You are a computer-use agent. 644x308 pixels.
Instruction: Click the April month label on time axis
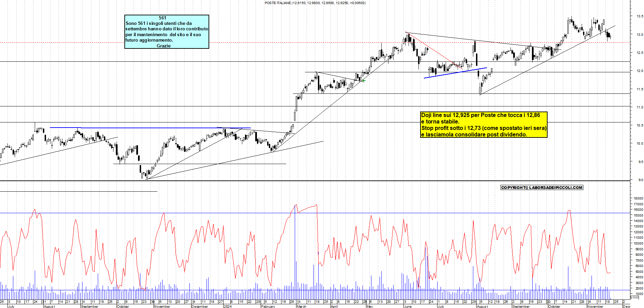(x=334, y=306)
